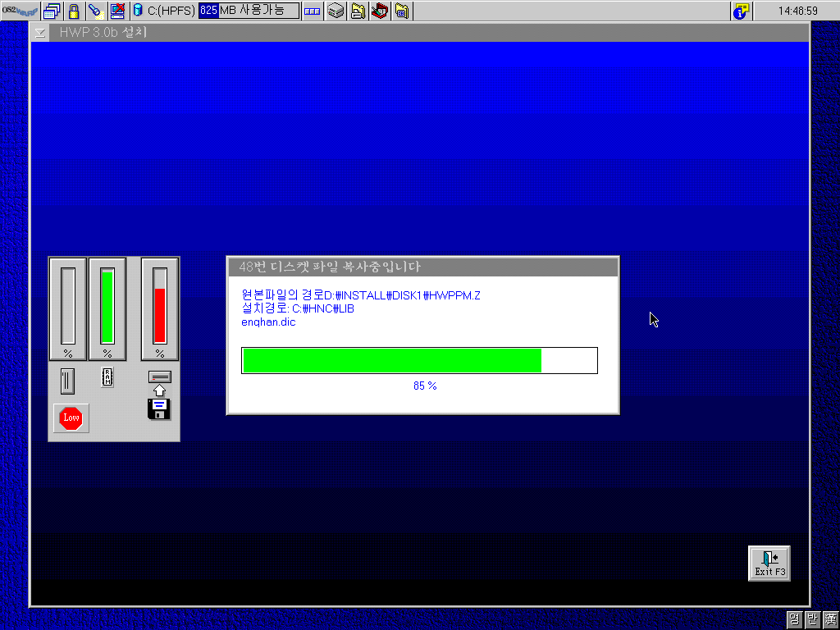Screen dimensions: 840x630
Task: Click the empty CPU percent gauge
Action: pyautogui.click(x=68, y=308)
